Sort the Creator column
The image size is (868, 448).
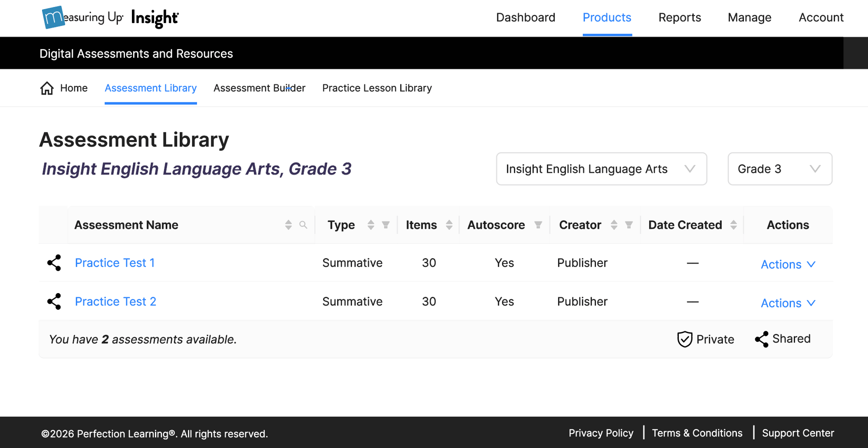[614, 225]
